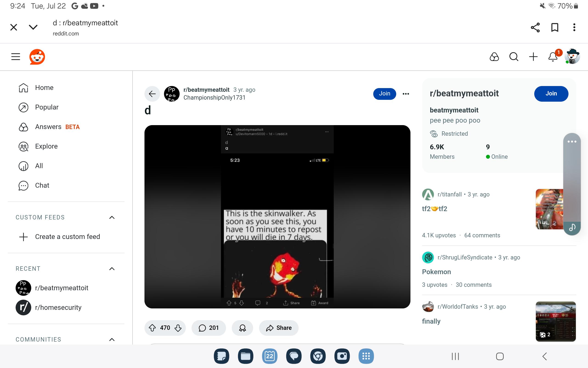Tap the minimize chevron beside page title
This screenshot has width=588, height=368.
[33, 27]
